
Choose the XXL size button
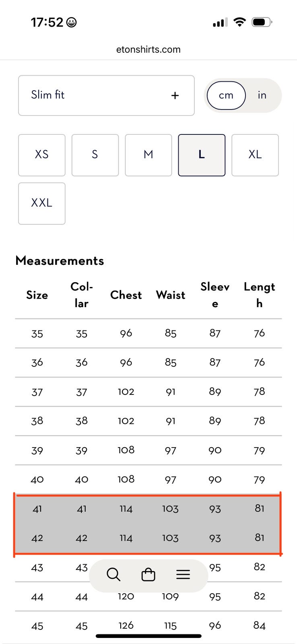(x=42, y=203)
